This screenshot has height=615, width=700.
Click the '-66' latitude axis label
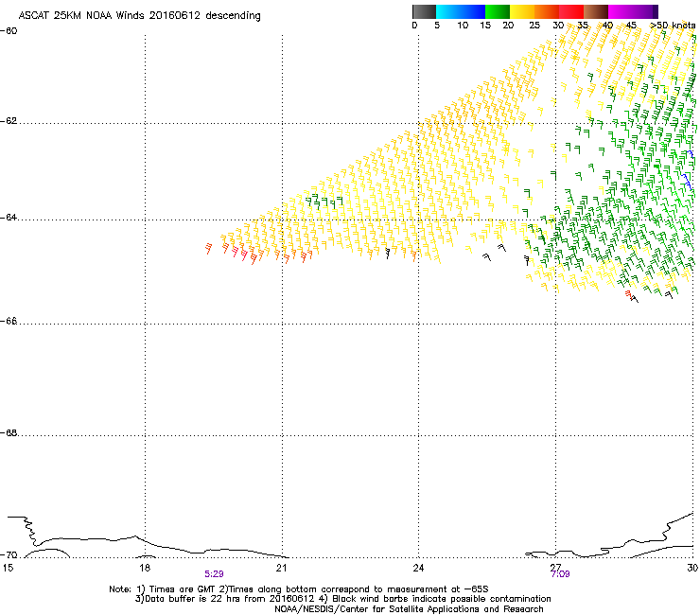[9, 321]
